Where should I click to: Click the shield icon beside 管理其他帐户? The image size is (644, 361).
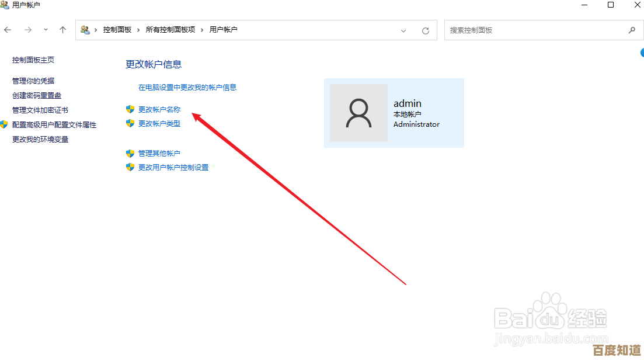click(x=130, y=153)
